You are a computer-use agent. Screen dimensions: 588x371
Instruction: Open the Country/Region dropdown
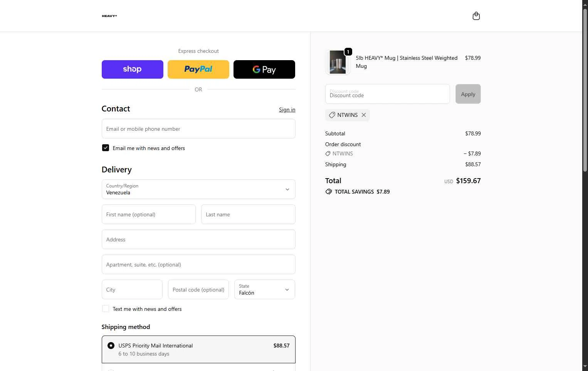coord(198,189)
